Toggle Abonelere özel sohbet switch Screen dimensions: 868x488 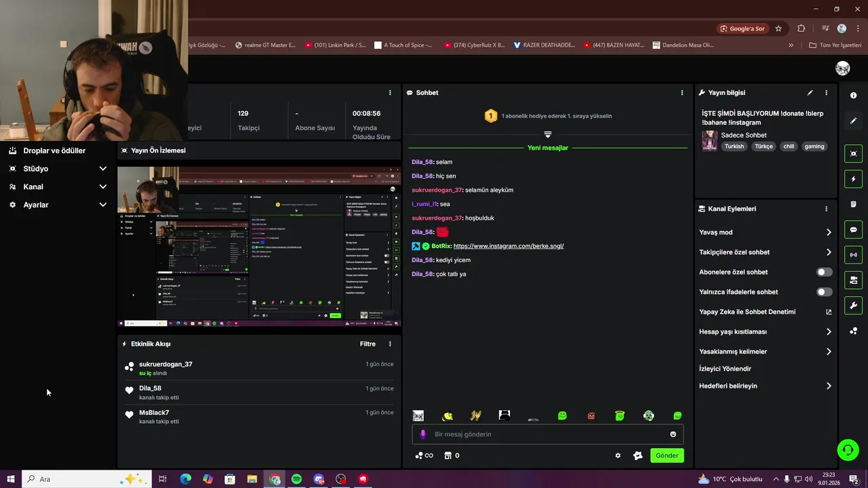point(824,272)
